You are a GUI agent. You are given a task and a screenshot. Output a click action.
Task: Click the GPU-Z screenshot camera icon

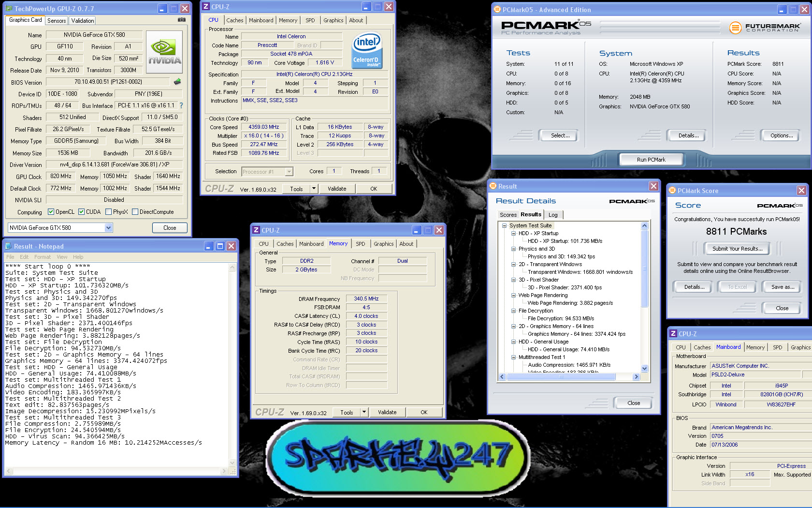click(x=181, y=20)
